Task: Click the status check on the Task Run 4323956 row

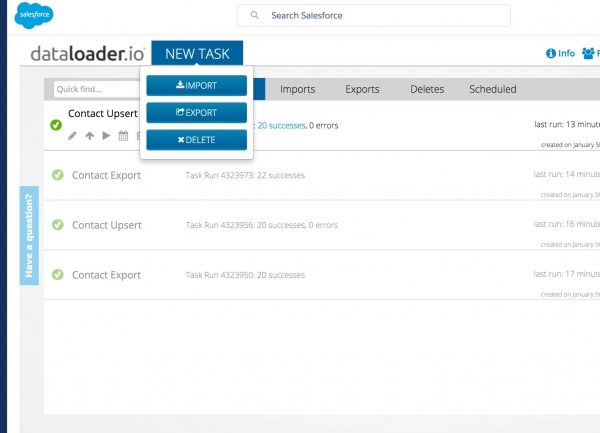Action: click(58, 225)
